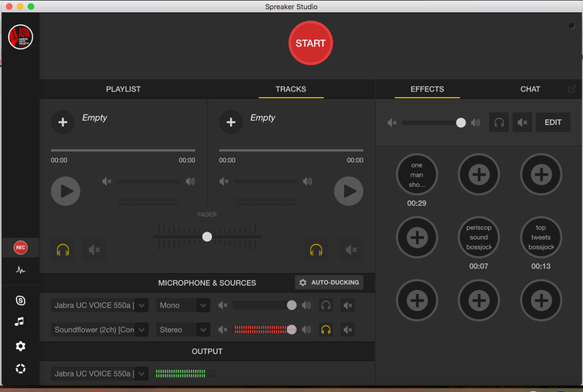Play the 'top tweets bossjock' effect
Screen dimensions: 583x392
(541, 237)
